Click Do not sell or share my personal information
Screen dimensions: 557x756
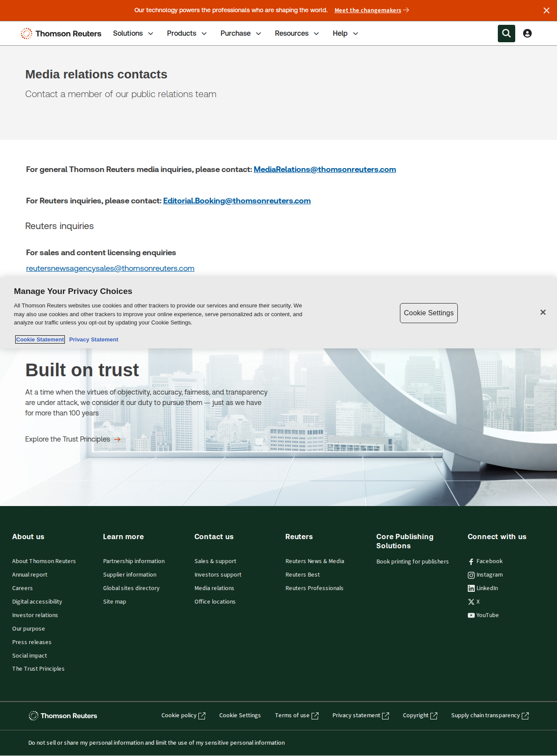(x=157, y=743)
